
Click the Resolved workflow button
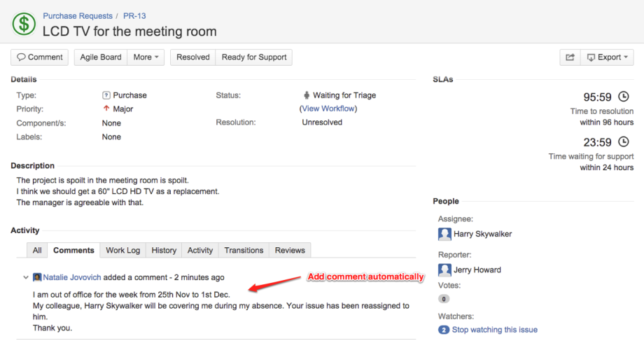[x=192, y=57]
